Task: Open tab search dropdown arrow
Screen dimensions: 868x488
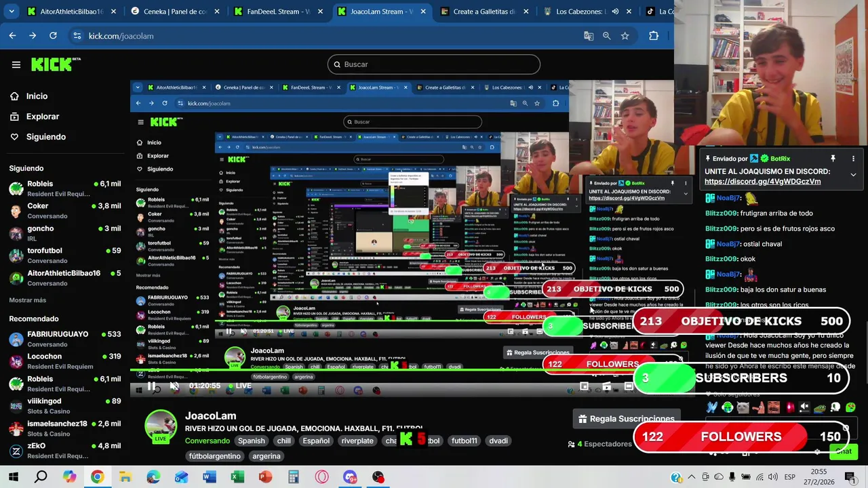Action: coord(11,12)
